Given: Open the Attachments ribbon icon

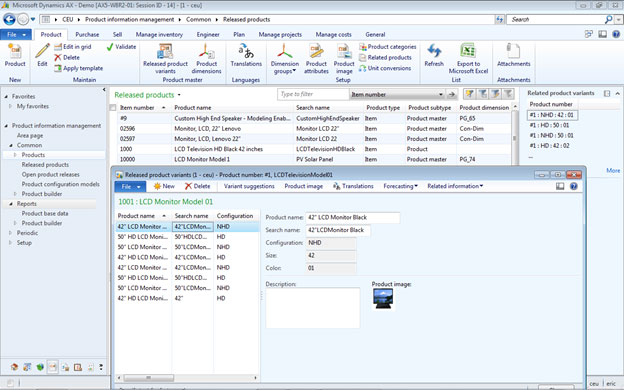Looking at the screenshot, I should click(513, 55).
